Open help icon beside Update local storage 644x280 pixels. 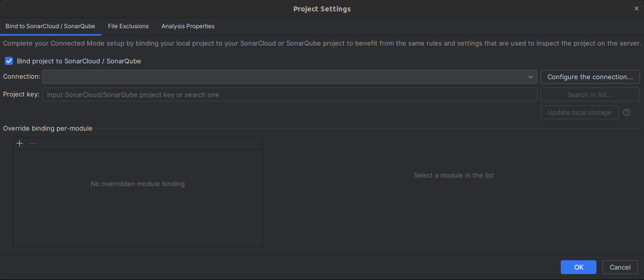pyautogui.click(x=627, y=112)
